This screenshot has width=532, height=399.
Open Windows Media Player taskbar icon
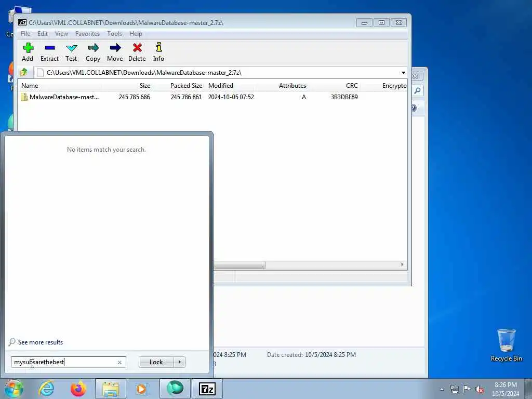141,389
